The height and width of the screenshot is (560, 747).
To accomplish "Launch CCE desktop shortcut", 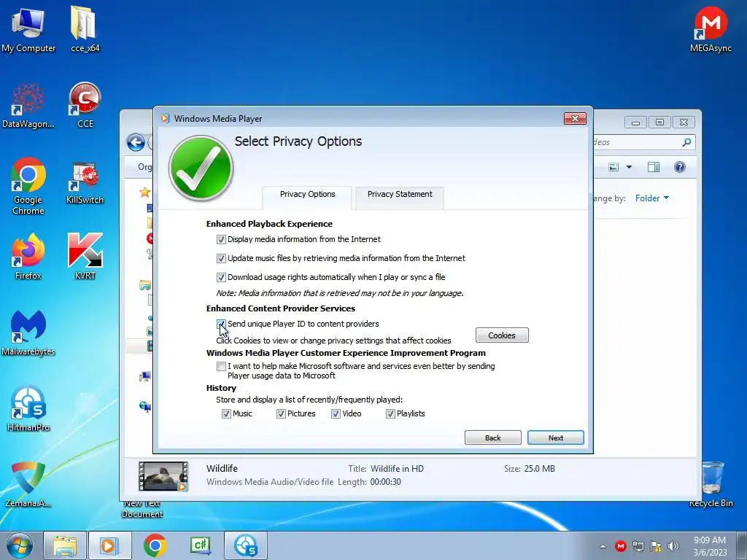I will (x=85, y=106).
